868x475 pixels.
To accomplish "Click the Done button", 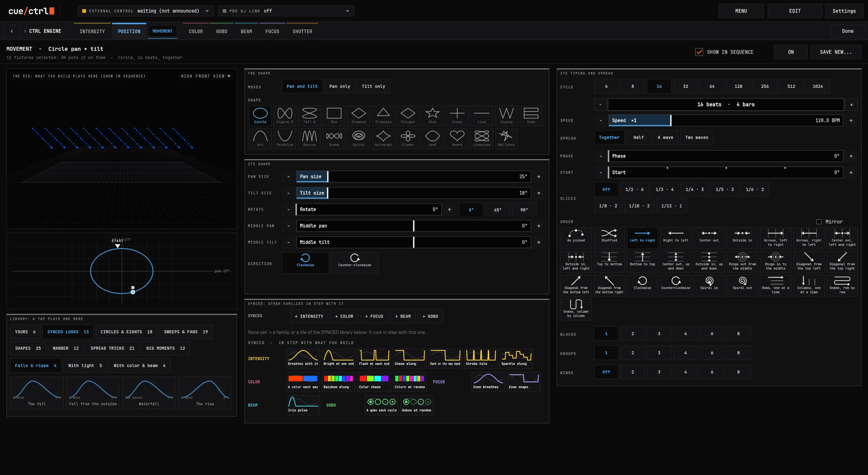I will click(847, 31).
